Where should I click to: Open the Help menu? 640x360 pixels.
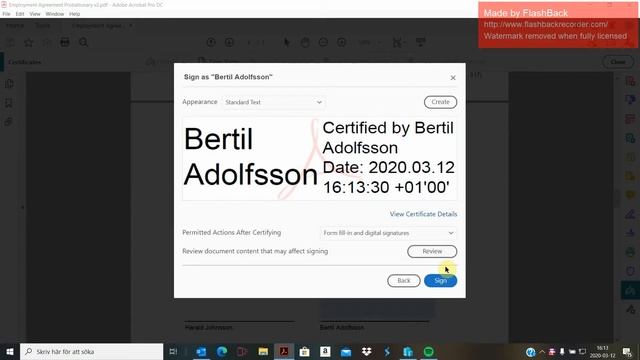tap(75, 14)
